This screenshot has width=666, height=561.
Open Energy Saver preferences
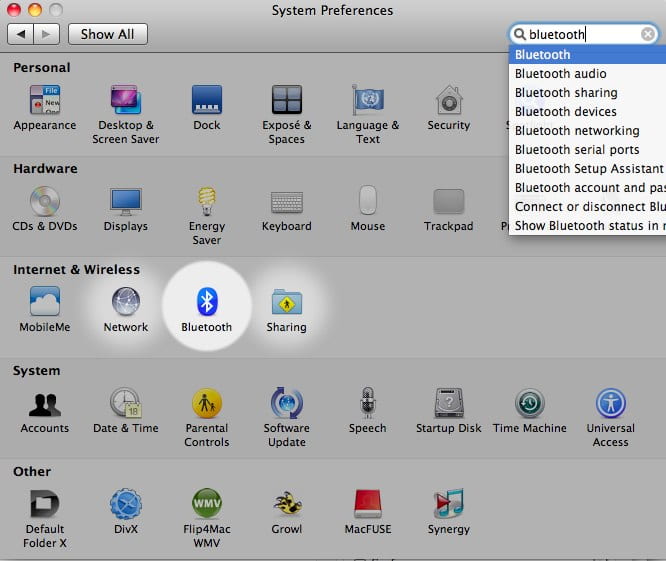click(207, 216)
